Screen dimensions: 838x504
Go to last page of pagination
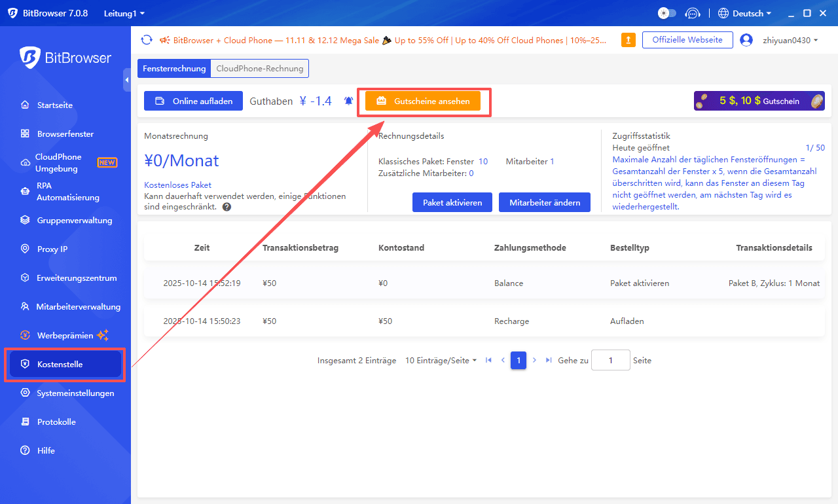click(x=549, y=360)
